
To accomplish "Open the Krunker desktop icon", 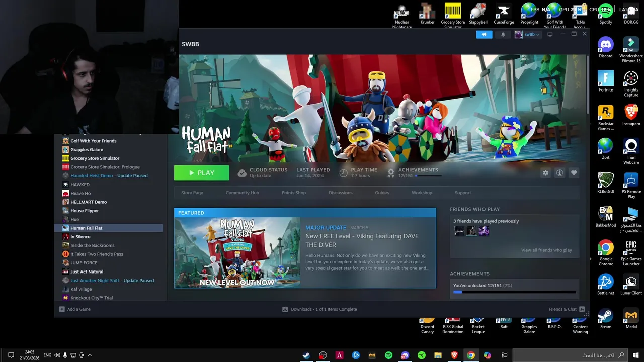I will [x=427, y=14].
